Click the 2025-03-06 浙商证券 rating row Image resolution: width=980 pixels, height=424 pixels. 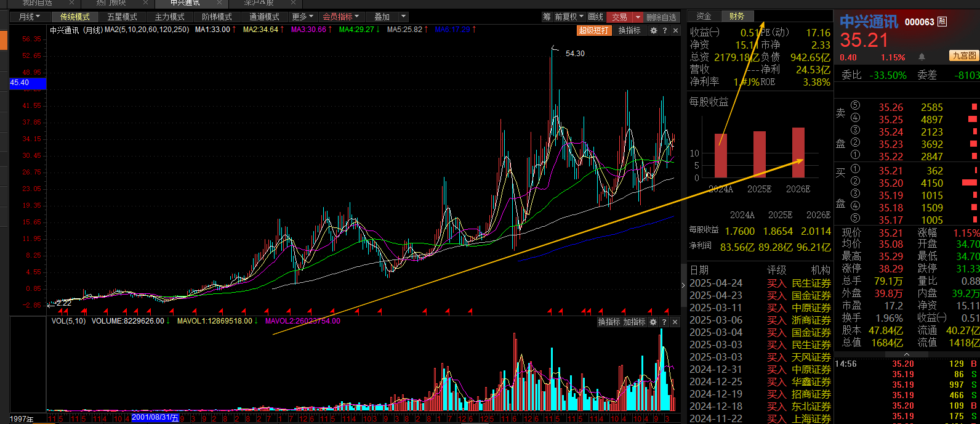(x=760, y=320)
